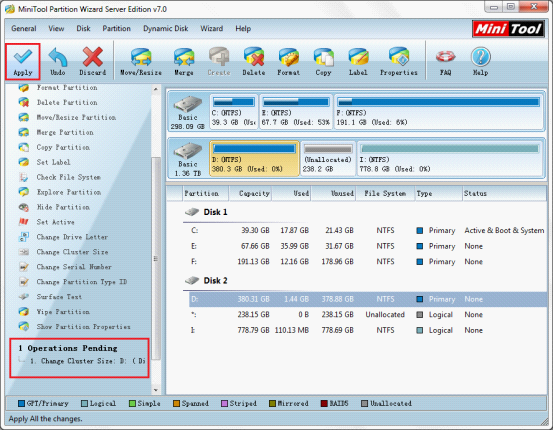Open the Copy partition tool
This screenshot has height=431, width=554.
323,62
